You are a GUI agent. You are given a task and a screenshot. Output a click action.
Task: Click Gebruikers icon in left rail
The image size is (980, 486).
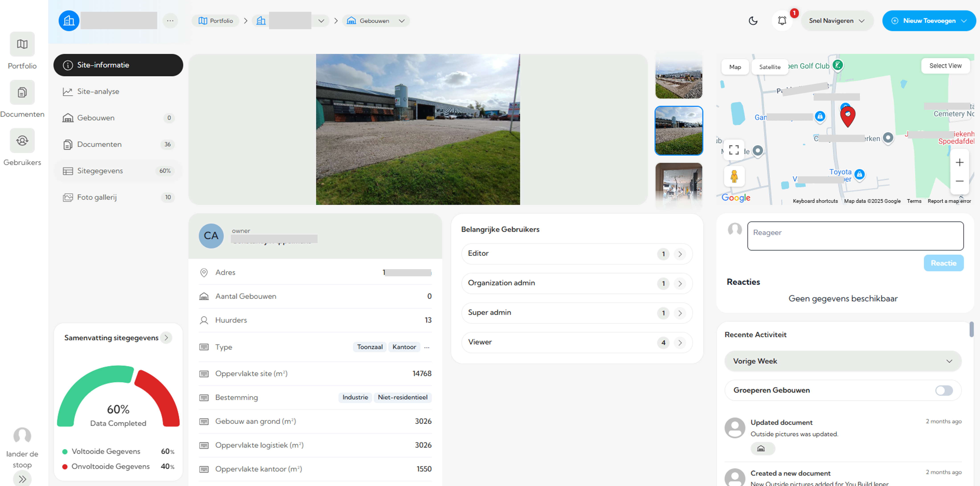pyautogui.click(x=22, y=141)
